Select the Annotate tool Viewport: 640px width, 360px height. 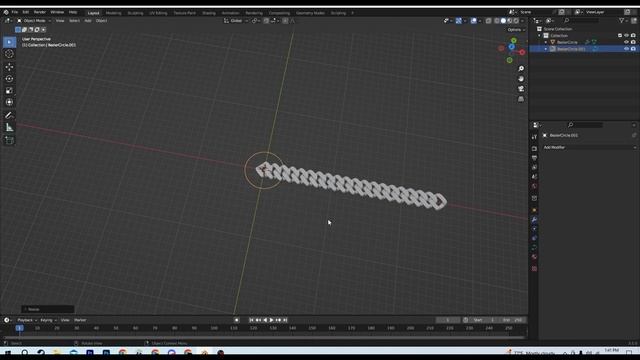(x=9, y=116)
